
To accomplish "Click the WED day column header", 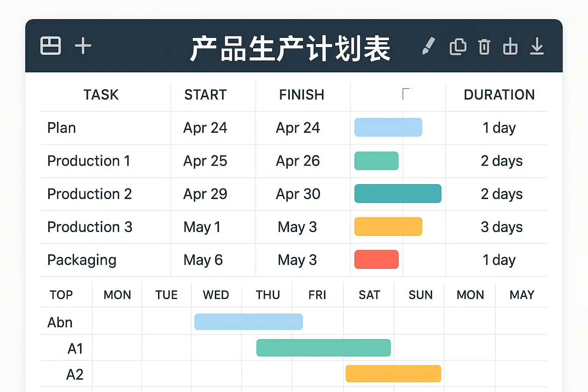I will click(x=216, y=295).
